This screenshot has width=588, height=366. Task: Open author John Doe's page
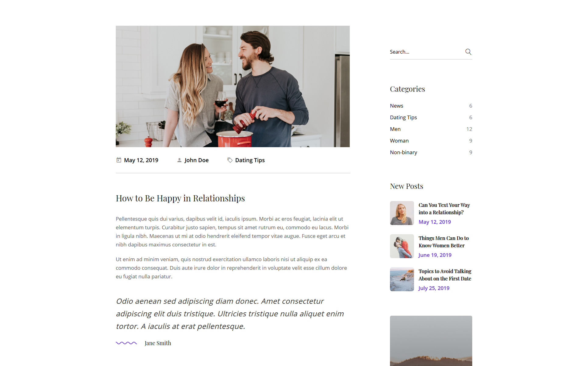coord(197,160)
